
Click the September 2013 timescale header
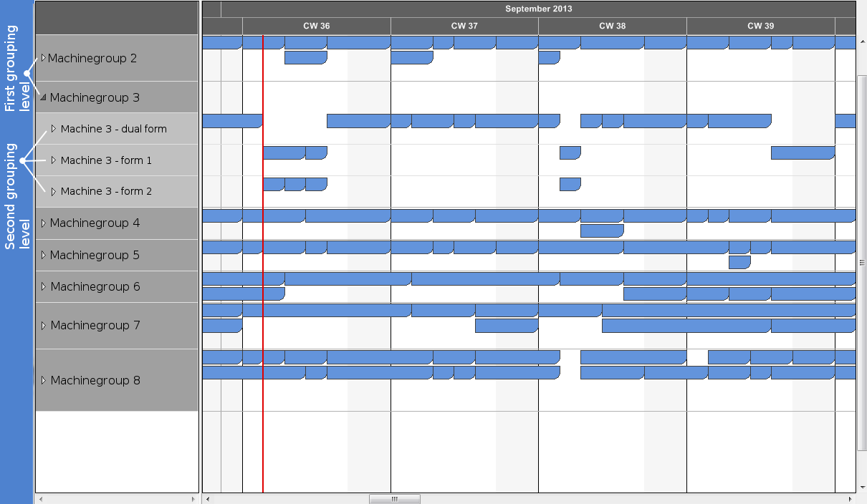(x=538, y=9)
